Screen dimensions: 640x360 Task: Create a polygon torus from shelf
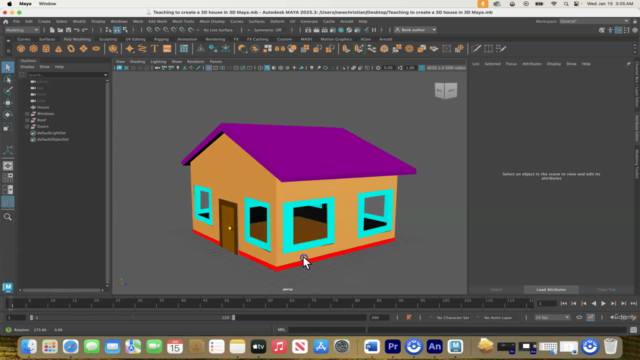tap(71, 49)
